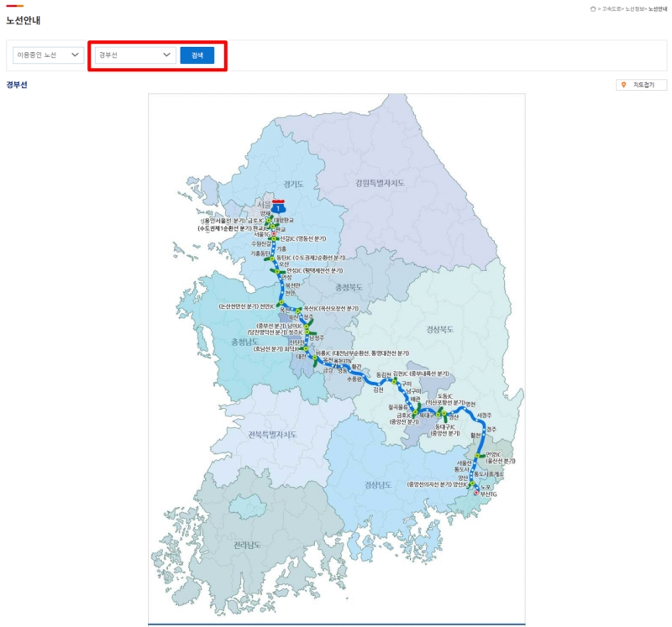The width and height of the screenshot is (672, 627).
Task: Select the 비룡JC junction marker
Action: click(x=314, y=358)
